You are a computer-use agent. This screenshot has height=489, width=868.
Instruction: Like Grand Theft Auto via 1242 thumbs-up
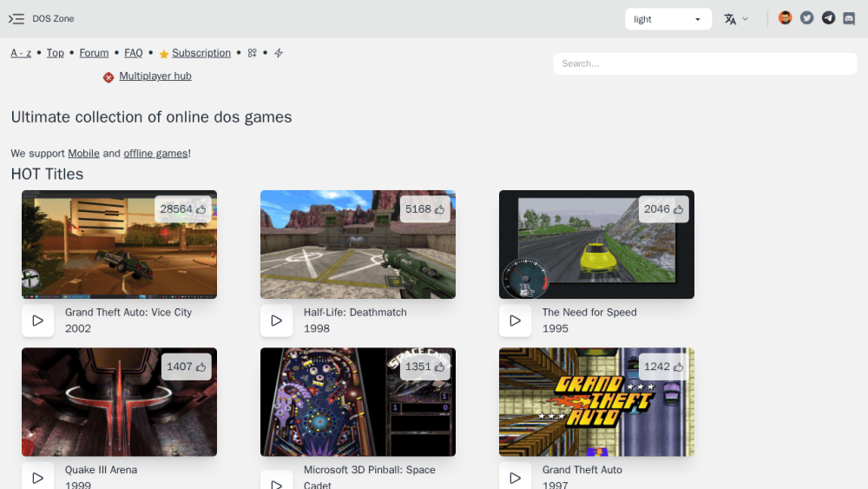pyautogui.click(x=678, y=367)
